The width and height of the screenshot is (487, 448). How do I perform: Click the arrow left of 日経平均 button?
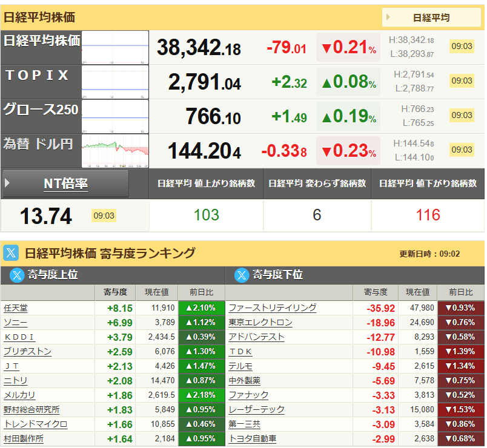point(388,17)
